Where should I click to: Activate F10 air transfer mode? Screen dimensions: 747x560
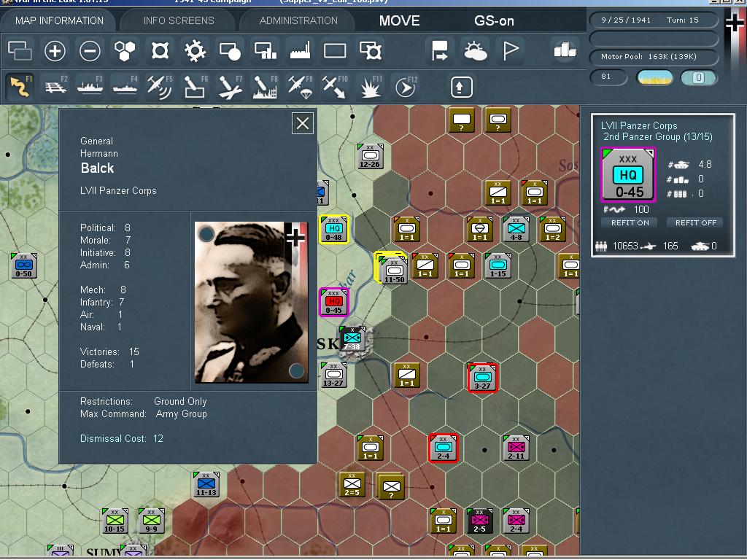pos(335,87)
